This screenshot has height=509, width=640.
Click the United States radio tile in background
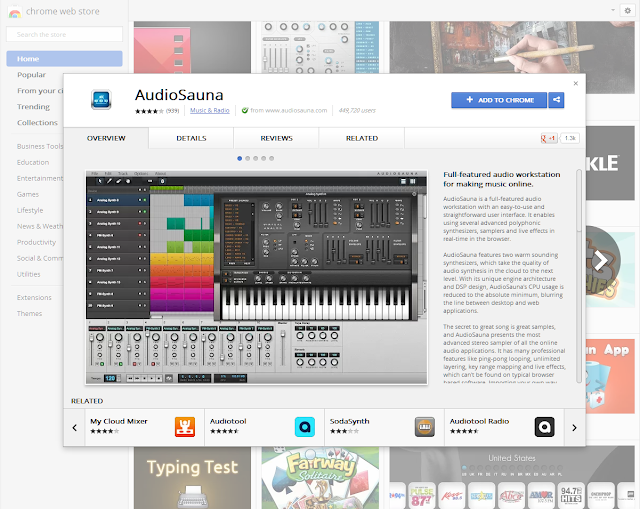(x=512, y=478)
